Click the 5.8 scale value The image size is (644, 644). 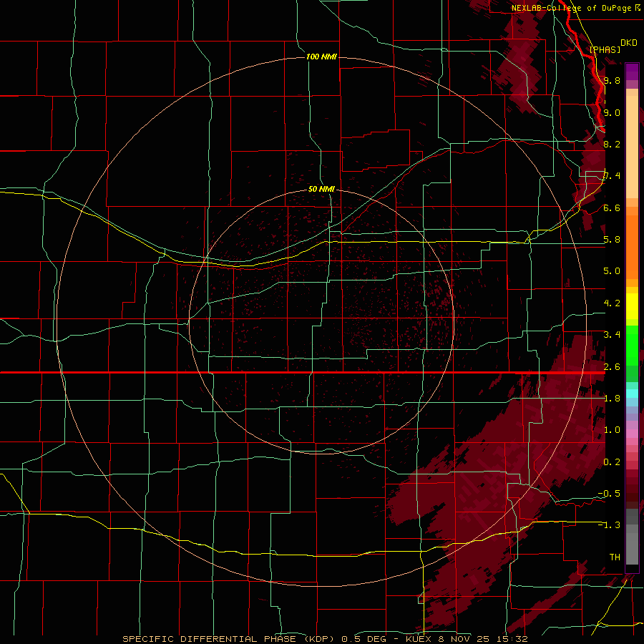pos(612,239)
